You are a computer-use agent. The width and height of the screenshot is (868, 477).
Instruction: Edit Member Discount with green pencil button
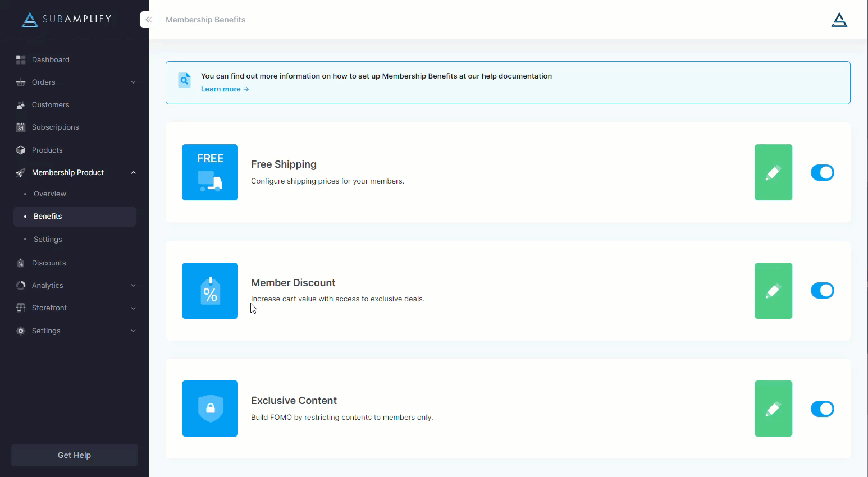[773, 291]
